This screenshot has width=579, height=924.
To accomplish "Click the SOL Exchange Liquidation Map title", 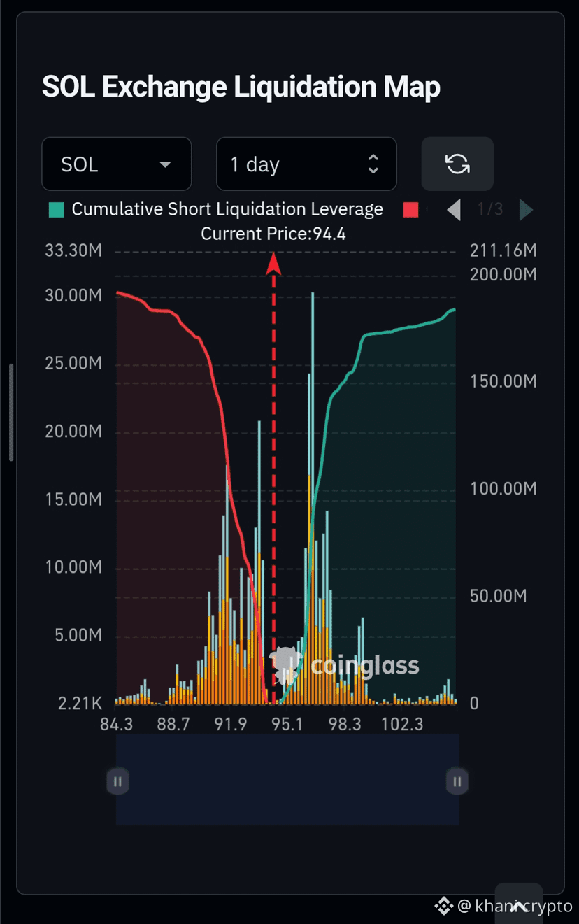I will (x=241, y=87).
